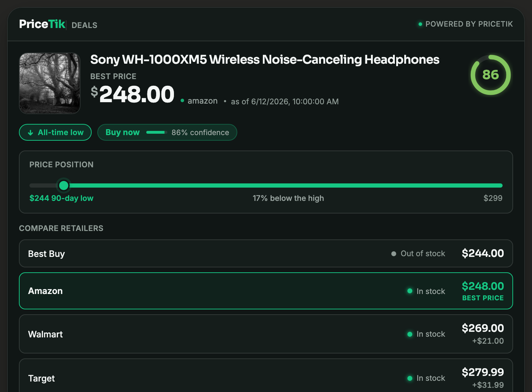
Task: Click the green dot before Powered by PriceTik
Action: pyautogui.click(x=420, y=24)
